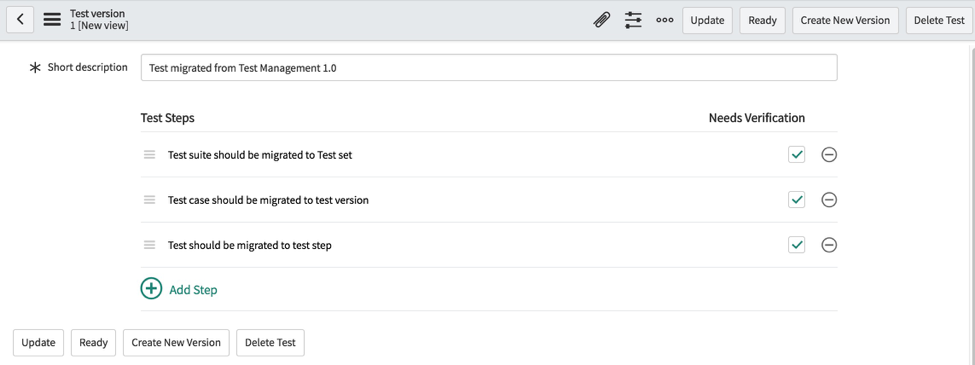Click the 'Needs Verification' column heading
975x365 pixels.
(757, 118)
